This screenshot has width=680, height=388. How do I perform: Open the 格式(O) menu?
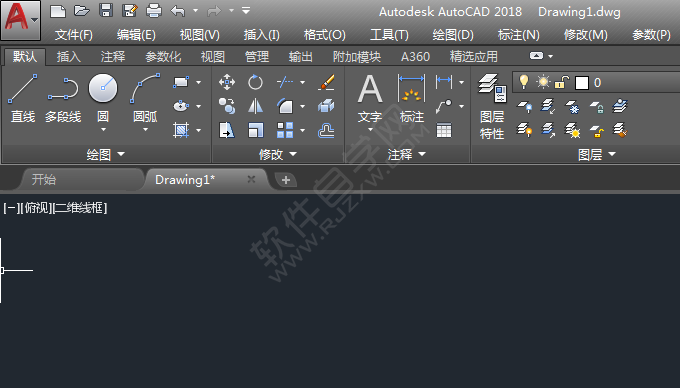coord(324,35)
